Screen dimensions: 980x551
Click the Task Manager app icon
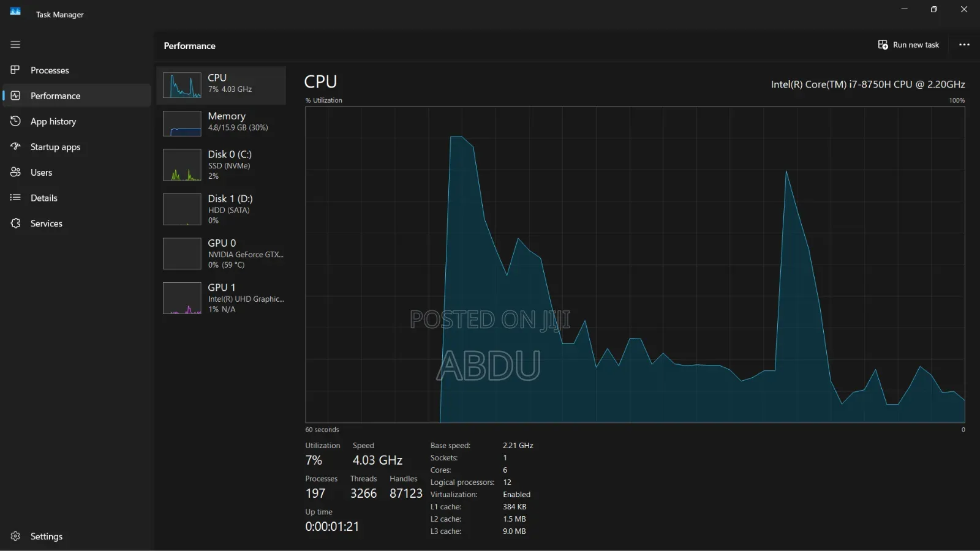(x=15, y=11)
